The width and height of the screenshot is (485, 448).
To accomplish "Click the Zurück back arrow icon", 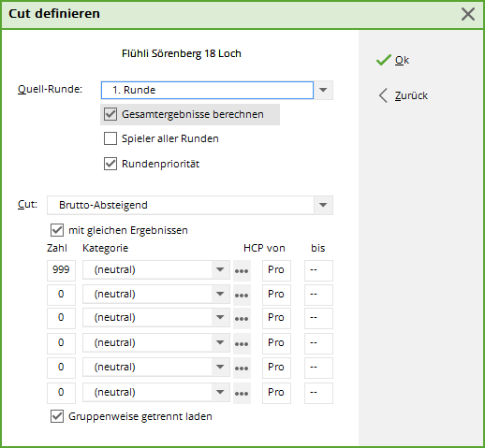I will pos(383,95).
